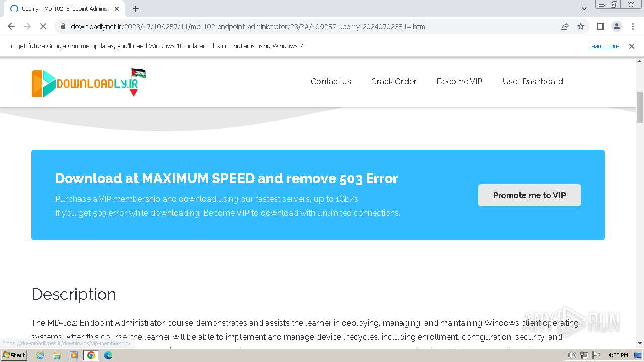Bookmark this page with the star icon

(581, 26)
